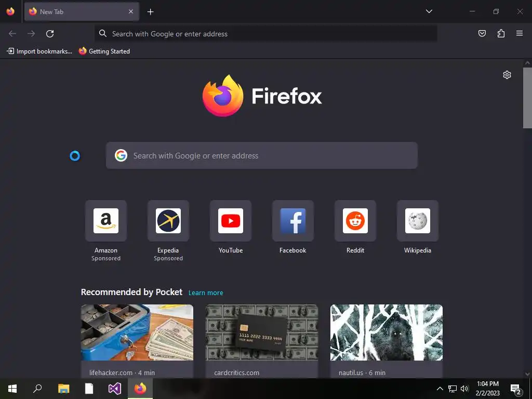Go forward one page
This screenshot has height=399, width=532.
(x=31, y=34)
